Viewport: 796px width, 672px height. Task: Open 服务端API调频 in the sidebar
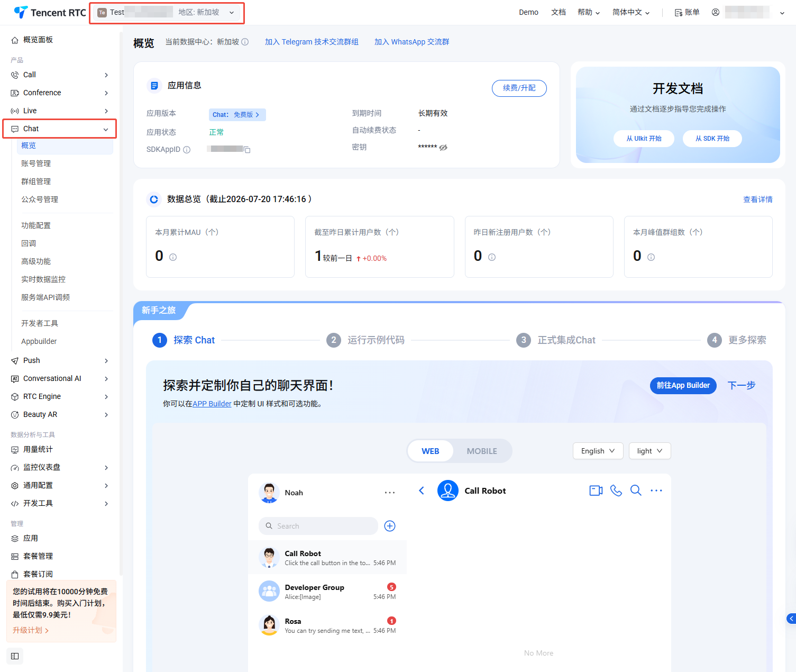coord(45,297)
